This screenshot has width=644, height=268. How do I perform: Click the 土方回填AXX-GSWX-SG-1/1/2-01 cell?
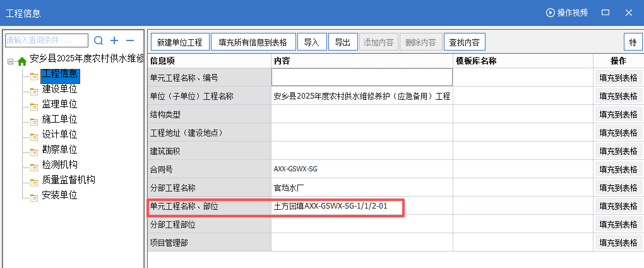coord(362,206)
